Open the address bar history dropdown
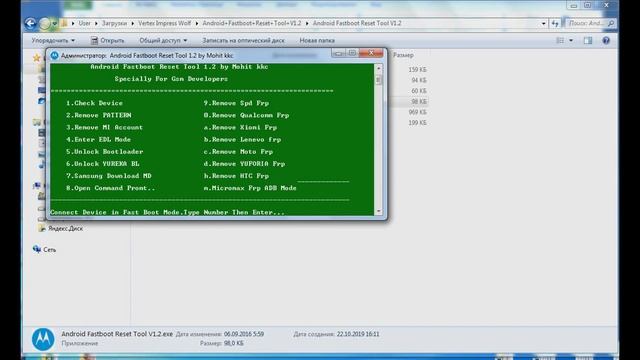This screenshot has height=360, width=640. pyautogui.click(x=543, y=24)
